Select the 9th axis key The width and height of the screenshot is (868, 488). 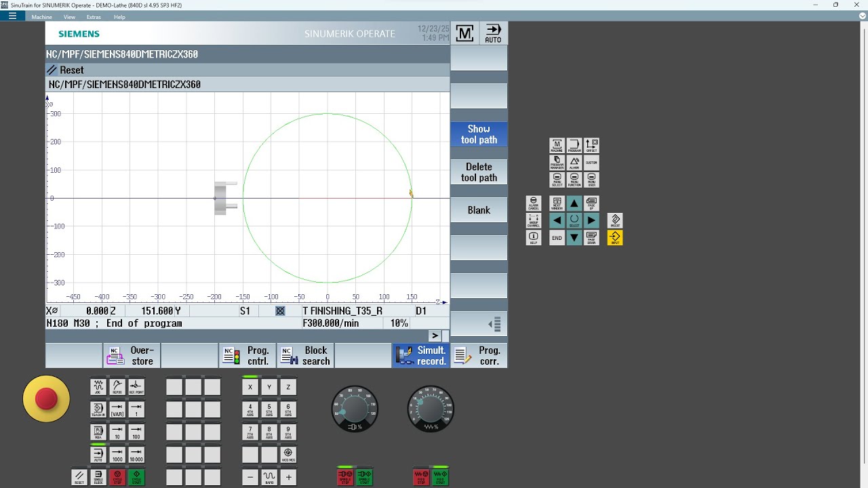[288, 432]
